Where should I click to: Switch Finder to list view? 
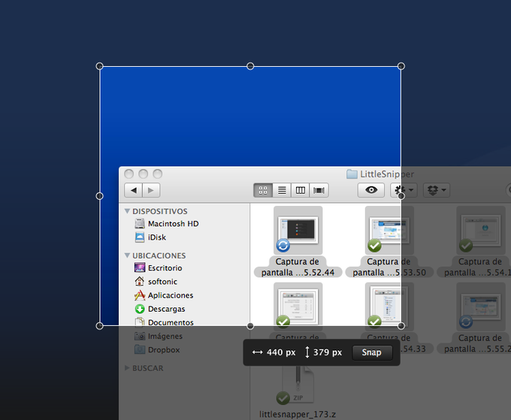pyautogui.click(x=282, y=190)
